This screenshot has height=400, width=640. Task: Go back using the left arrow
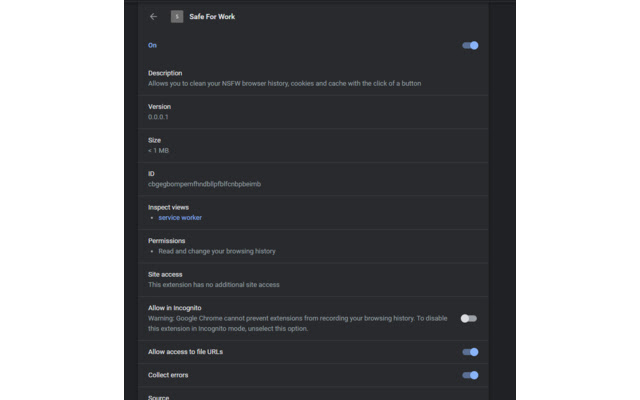153,16
